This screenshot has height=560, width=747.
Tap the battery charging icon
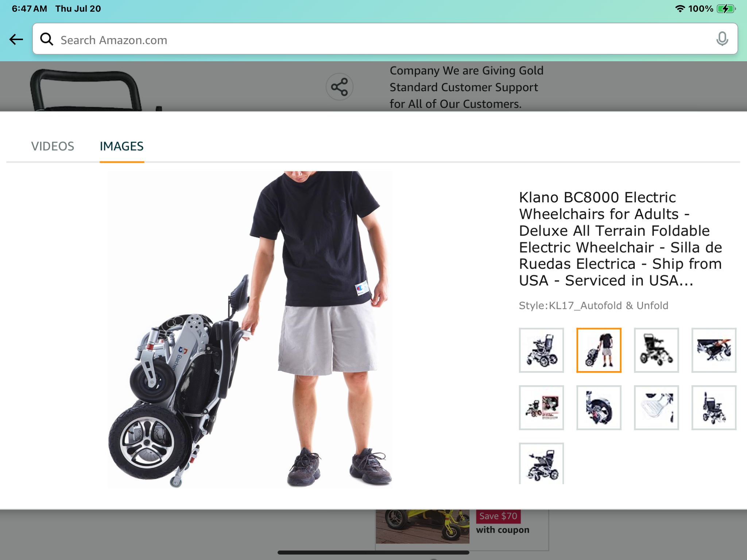click(x=726, y=9)
